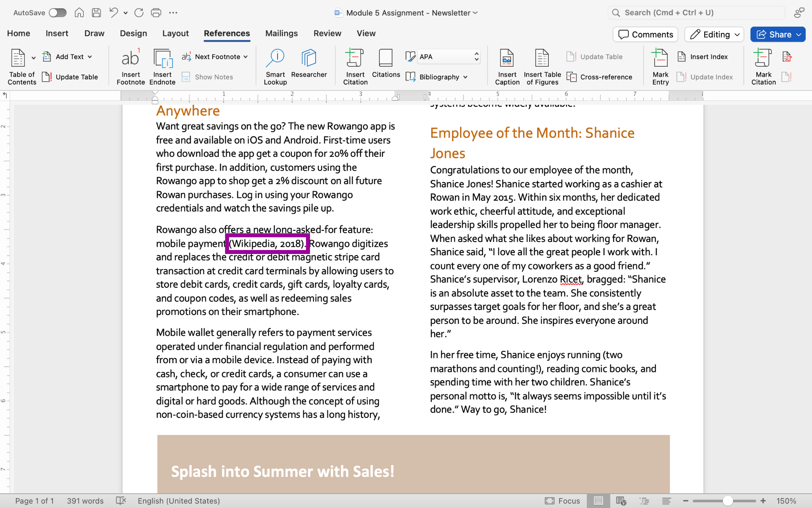
Task: Click the Insert Caption icon
Action: click(507, 58)
